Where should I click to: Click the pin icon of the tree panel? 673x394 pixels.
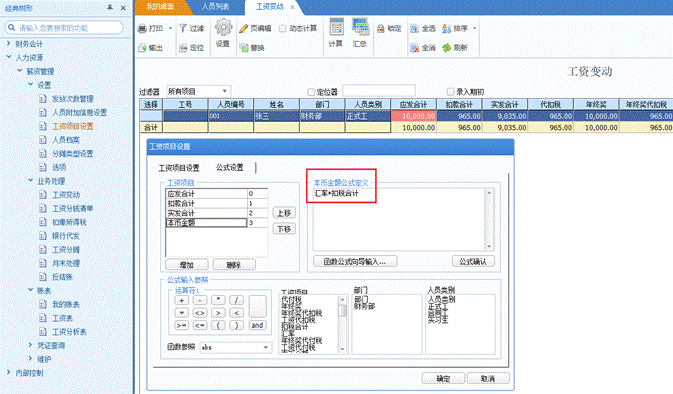110,8
